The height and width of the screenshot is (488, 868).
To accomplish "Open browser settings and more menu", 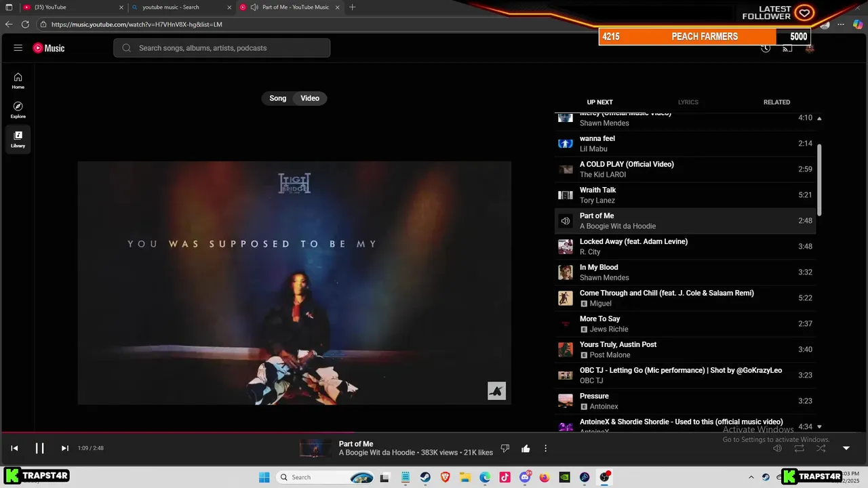I will [841, 24].
